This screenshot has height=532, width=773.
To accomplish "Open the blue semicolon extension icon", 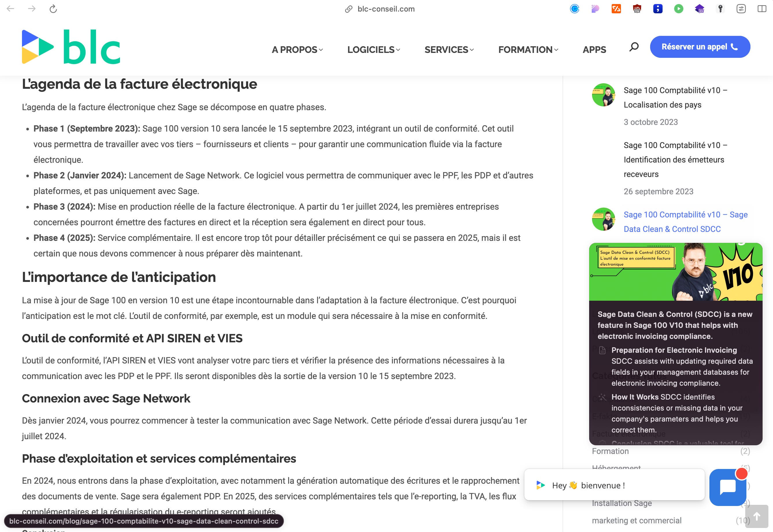I will coord(658,9).
